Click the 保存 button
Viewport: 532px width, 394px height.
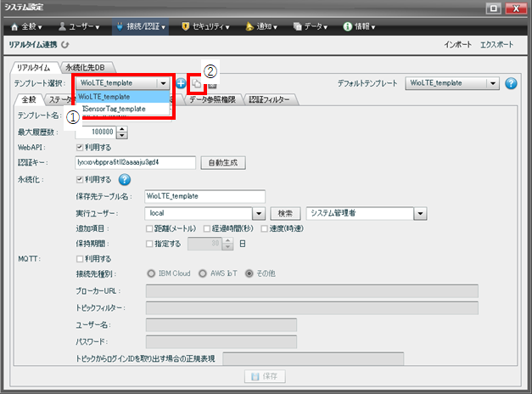tap(265, 376)
